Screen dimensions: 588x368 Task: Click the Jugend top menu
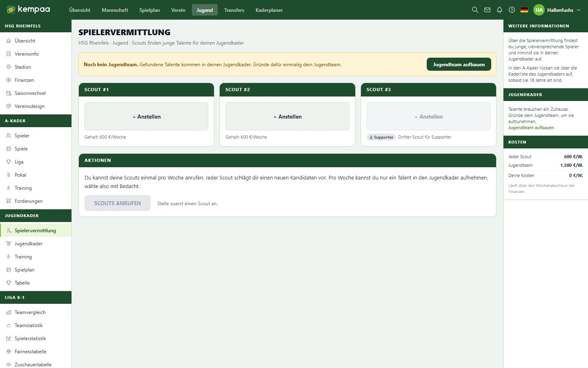(205, 10)
